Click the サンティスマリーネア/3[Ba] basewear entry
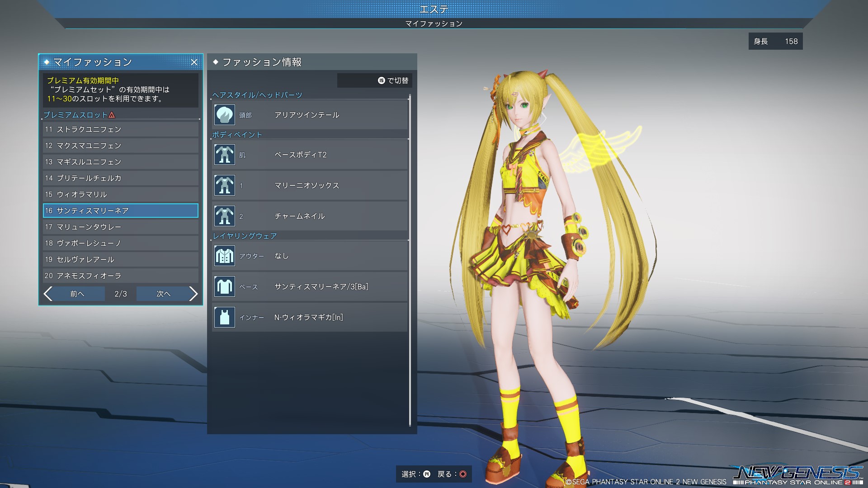This screenshot has width=868, height=488. coord(310,286)
